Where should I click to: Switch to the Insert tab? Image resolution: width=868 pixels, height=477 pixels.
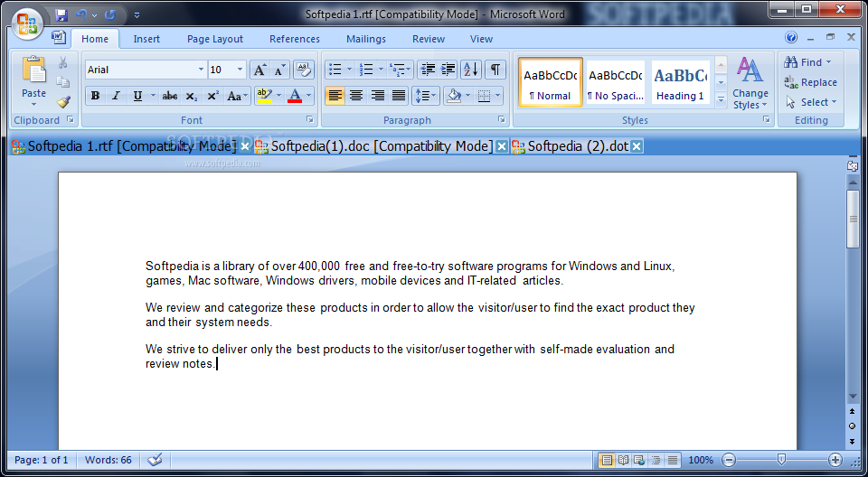146,39
